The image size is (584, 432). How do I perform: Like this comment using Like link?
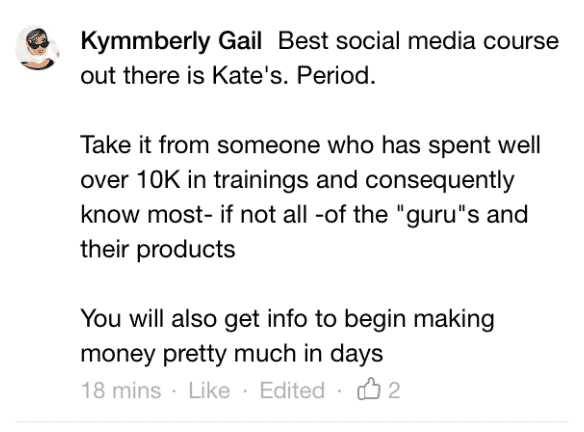click(209, 390)
